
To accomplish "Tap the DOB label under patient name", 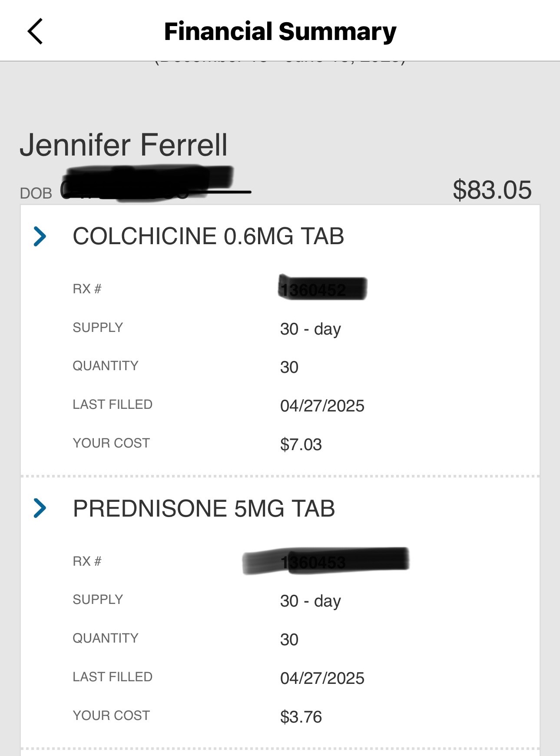I will pyautogui.click(x=36, y=193).
